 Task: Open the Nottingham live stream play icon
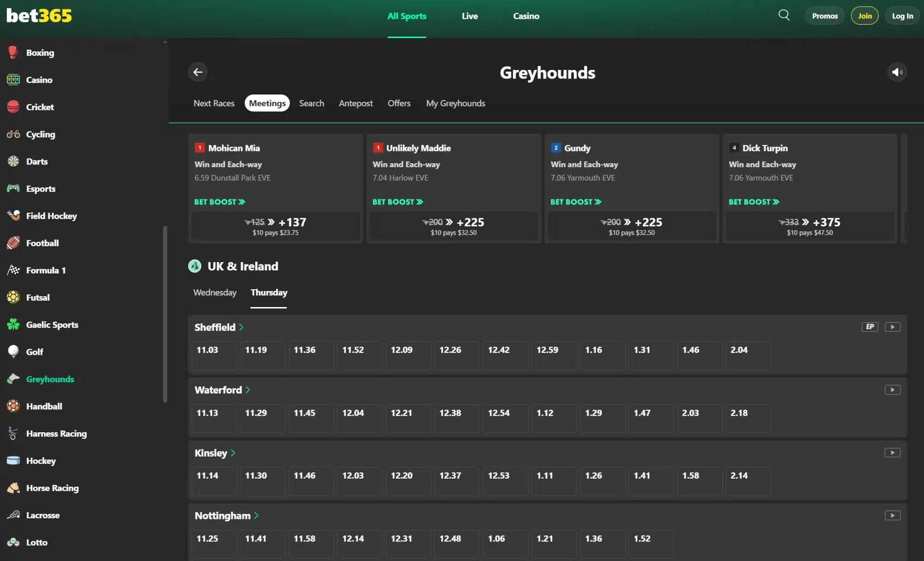892,515
